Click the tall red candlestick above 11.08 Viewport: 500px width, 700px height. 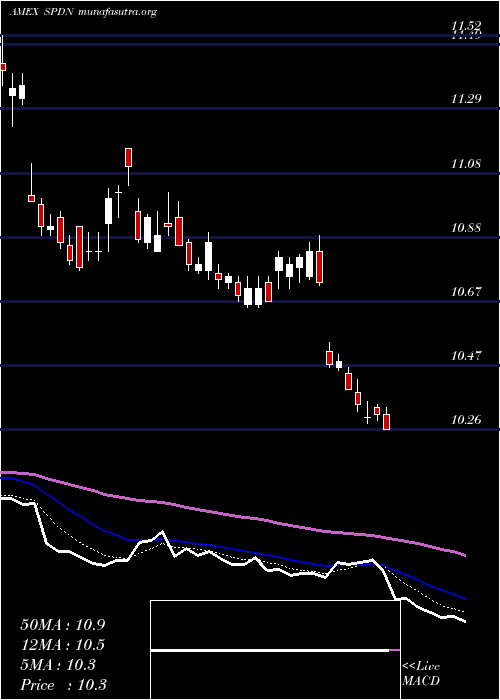[x=129, y=157]
